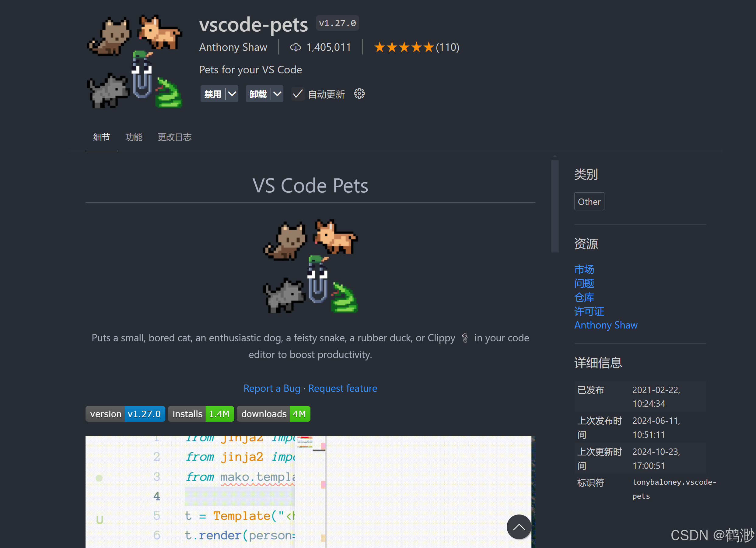
Task: Open the 仓库 repository link
Action: point(584,297)
